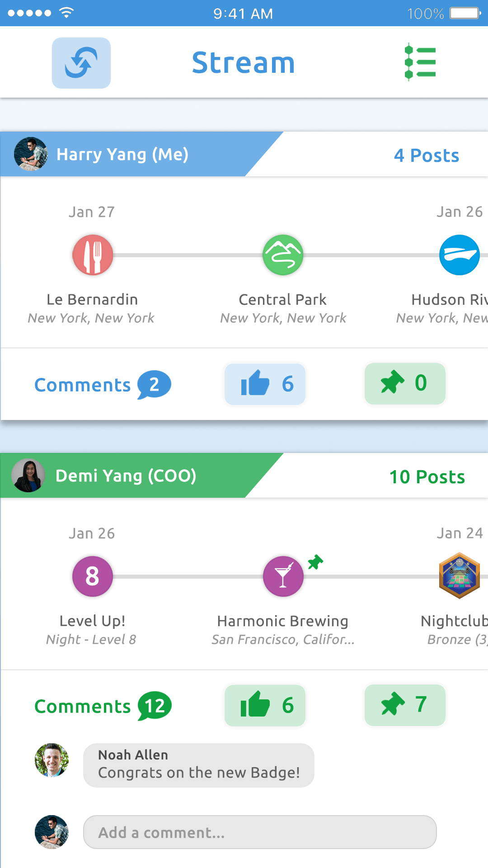Click the Add a comment field
The height and width of the screenshot is (868, 488).
pyautogui.click(x=260, y=832)
